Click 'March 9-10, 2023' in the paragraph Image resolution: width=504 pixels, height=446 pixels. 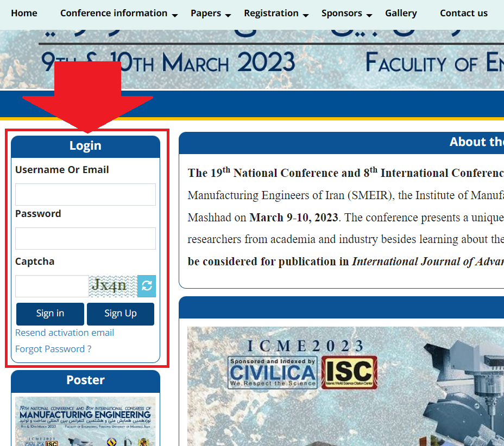pyautogui.click(x=294, y=218)
